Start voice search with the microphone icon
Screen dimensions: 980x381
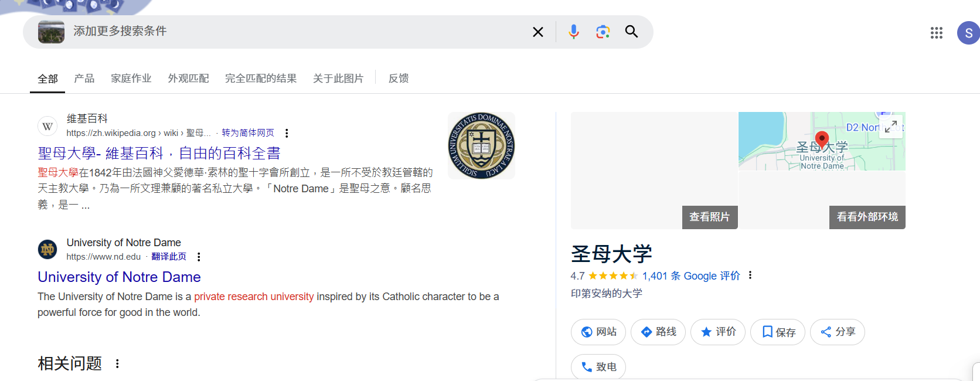pos(573,32)
